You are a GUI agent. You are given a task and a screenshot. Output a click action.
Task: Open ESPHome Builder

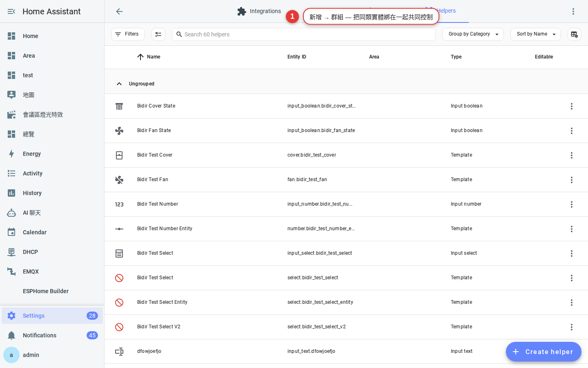pos(52,291)
